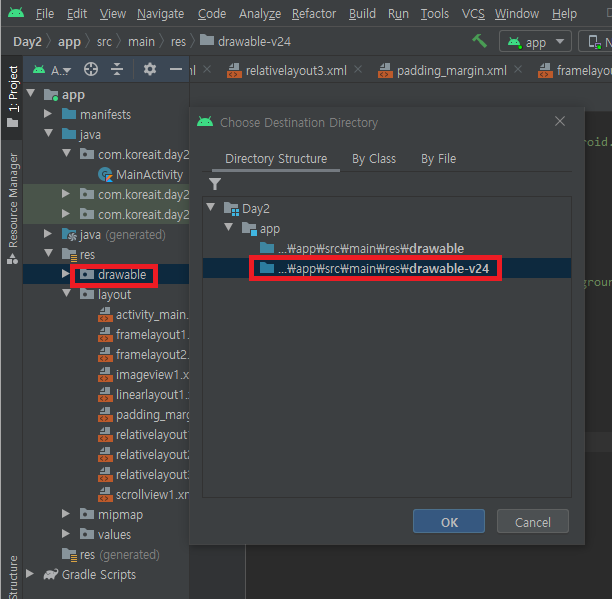Switch to the By Class tab
Image resolution: width=612 pixels, height=599 pixels.
click(374, 159)
